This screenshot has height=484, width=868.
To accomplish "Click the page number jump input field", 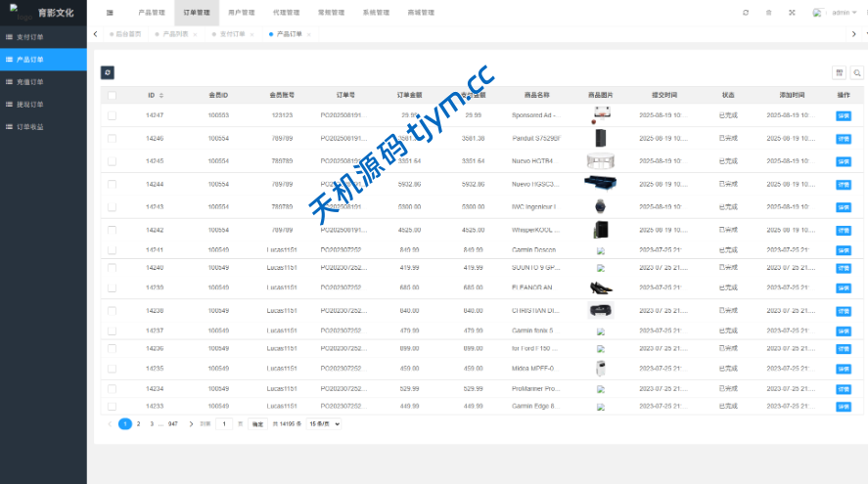I will point(225,424).
